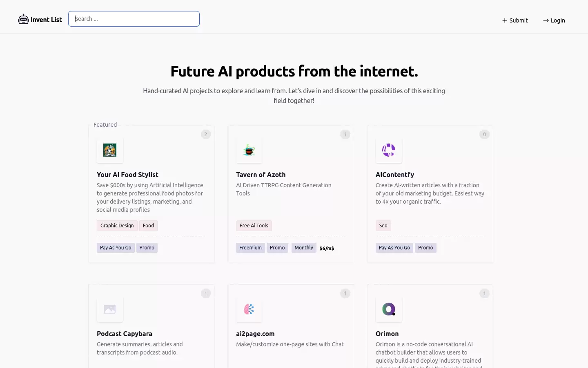Click Podcast Capybara placeholder image icon

pos(110,309)
